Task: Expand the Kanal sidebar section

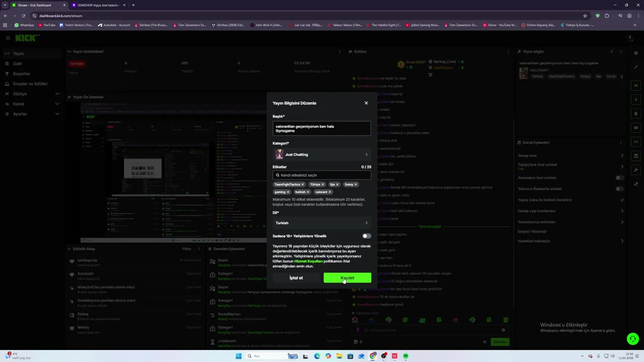Action: pyautogui.click(x=32, y=104)
